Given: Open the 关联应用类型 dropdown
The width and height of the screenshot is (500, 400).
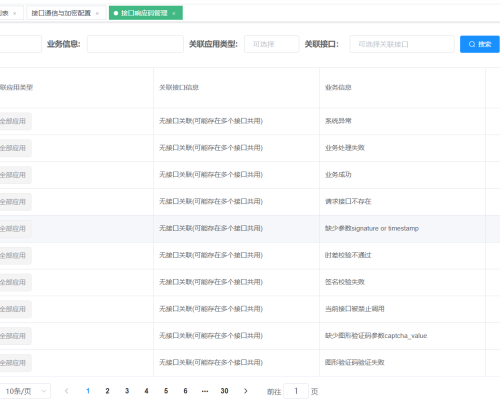Looking at the screenshot, I should 272,44.
